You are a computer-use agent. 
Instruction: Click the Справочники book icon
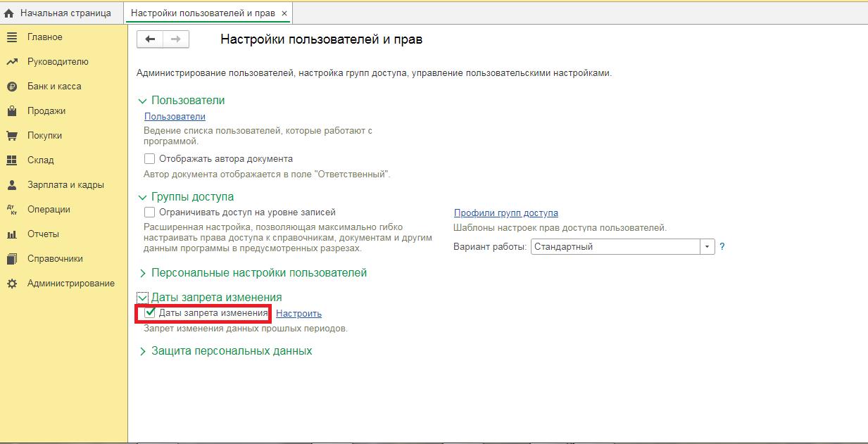point(11,259)
